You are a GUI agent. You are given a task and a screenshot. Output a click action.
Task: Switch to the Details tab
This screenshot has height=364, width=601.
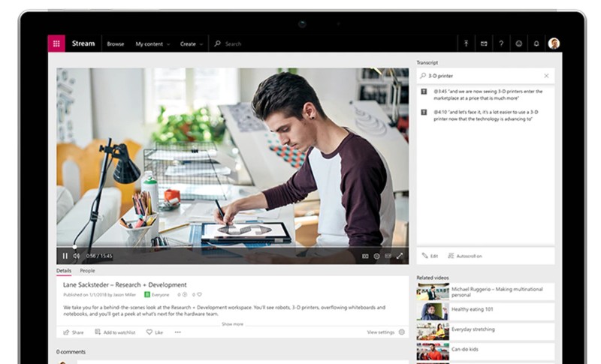(x=64, y=271)
